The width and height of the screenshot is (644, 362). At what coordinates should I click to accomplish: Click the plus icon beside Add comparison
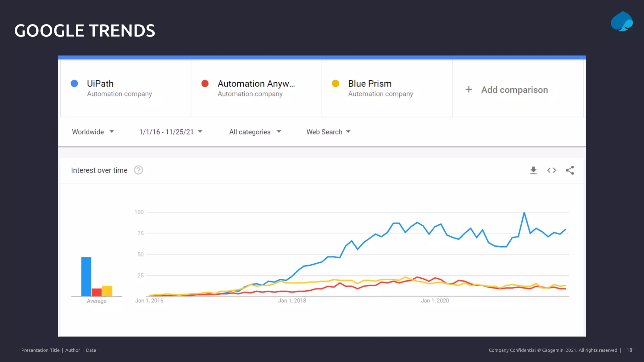tap(469, 90)
